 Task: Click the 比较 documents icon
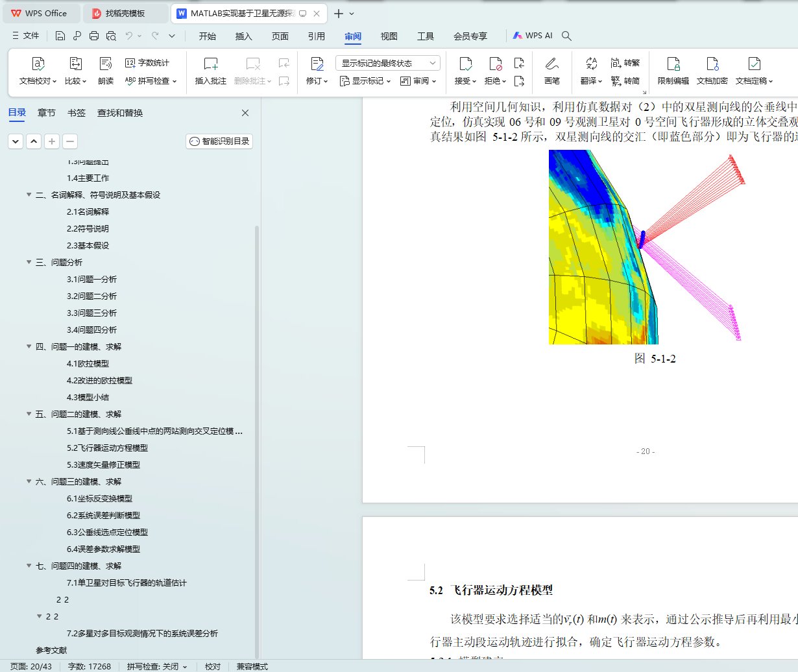tap(75, 64)
